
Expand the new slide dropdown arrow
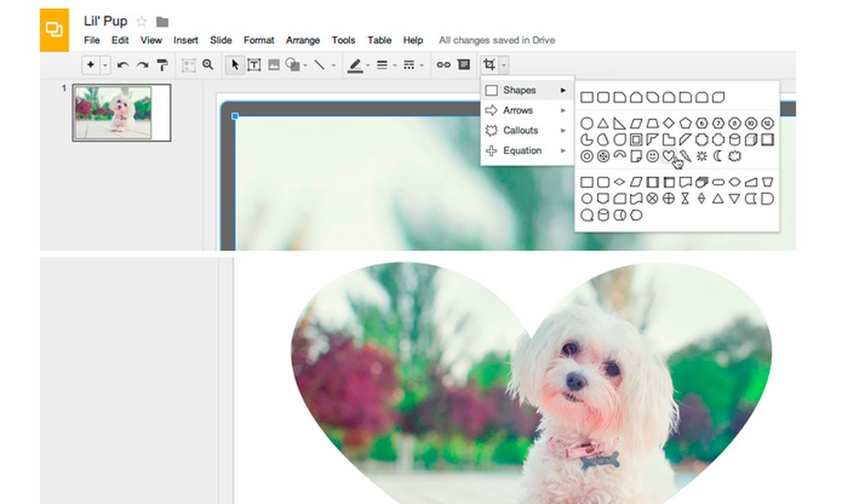[x=105, y=64]
